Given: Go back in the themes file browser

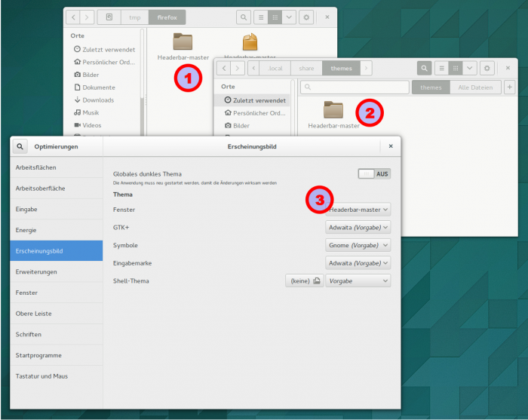Looking at the screenshot, I should [x=224, y=68].
